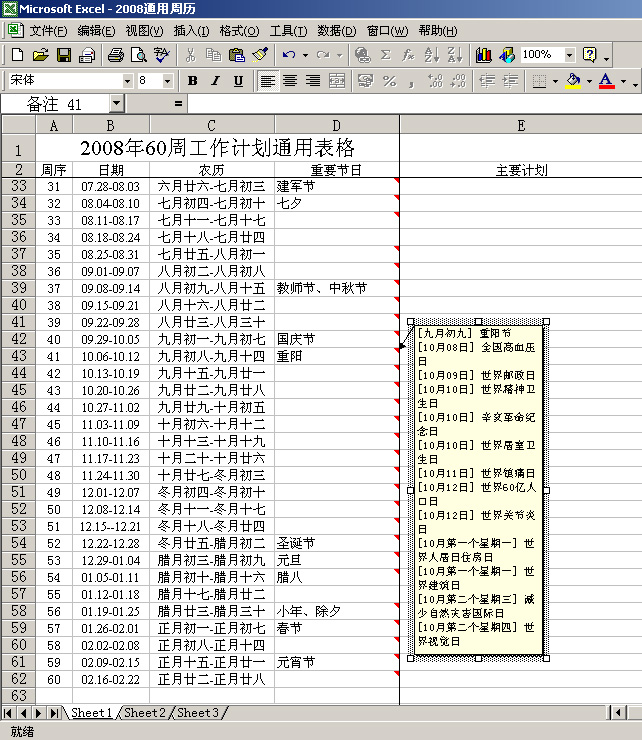Expand the Name Box dropdown arrow
Viewport: 642px width, 740px height.
pos(117,103)
